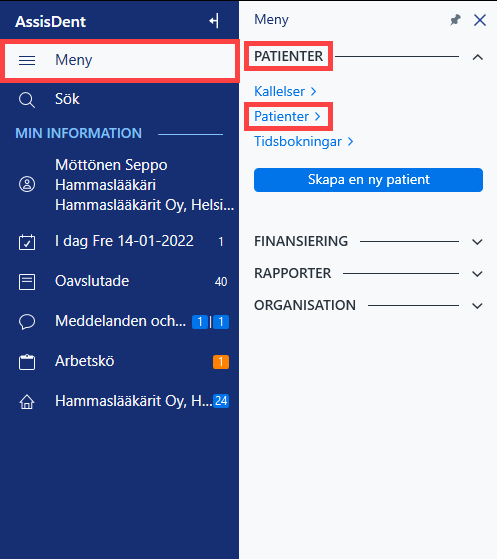Click the Oavslutade document icon

click(27, 282)
